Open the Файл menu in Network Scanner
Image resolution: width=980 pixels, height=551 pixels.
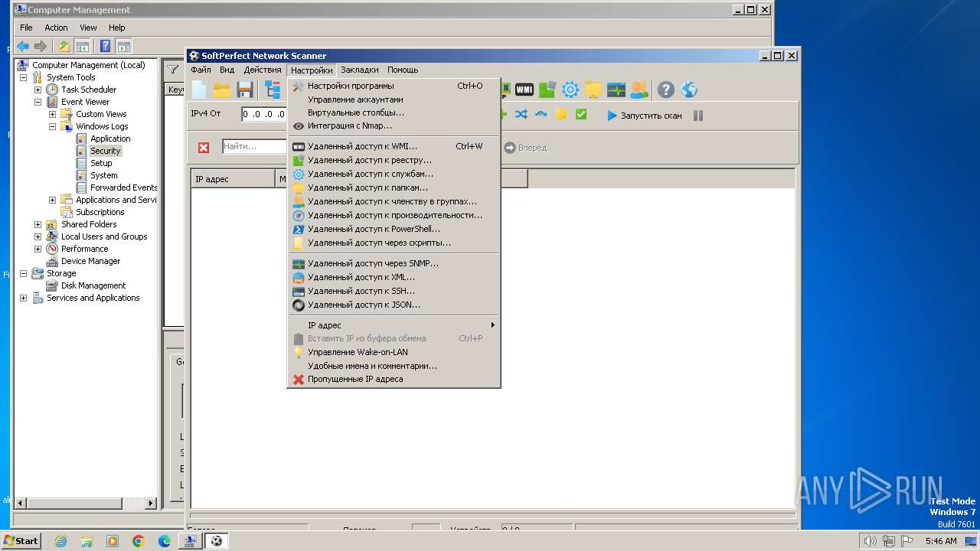[x=201, y=70]
